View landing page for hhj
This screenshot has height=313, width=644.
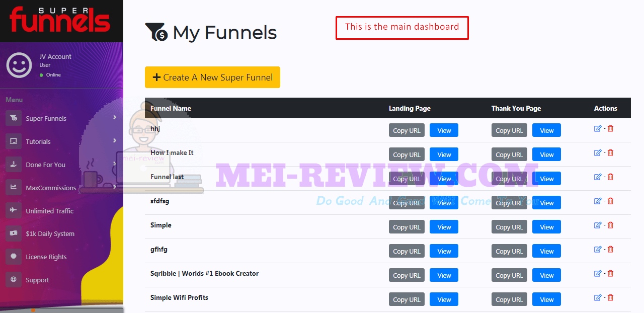point(444,130)
